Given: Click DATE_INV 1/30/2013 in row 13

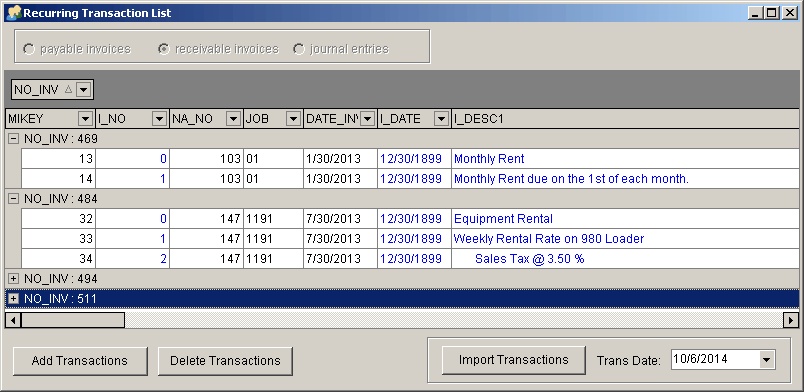Looking at the screenshot, I should pos(340,159).
